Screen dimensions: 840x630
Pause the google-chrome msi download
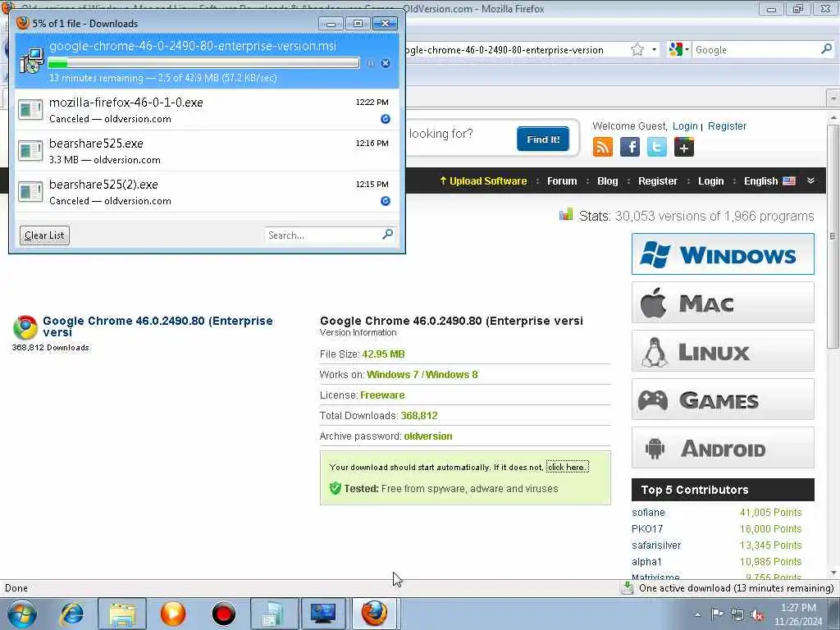pyautogui.click(x=371, y=63)
